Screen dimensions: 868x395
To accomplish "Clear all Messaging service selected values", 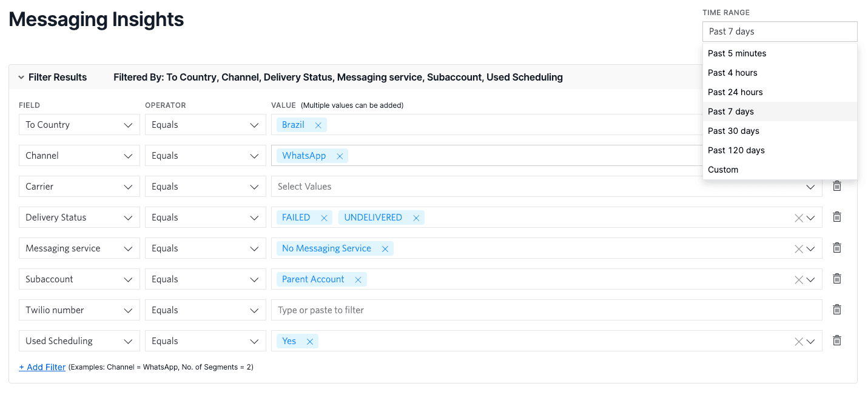I will pos(798,248).
